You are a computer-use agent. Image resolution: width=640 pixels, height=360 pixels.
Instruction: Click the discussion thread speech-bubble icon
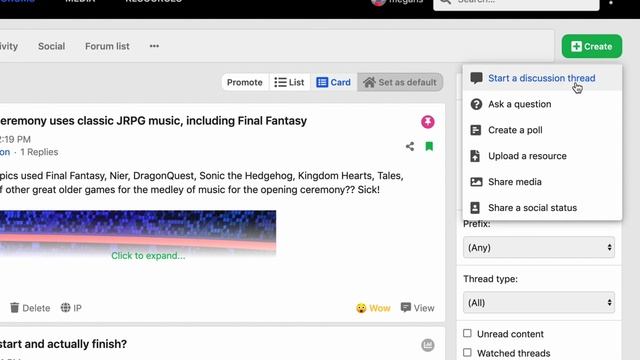(x=476, y=78)
